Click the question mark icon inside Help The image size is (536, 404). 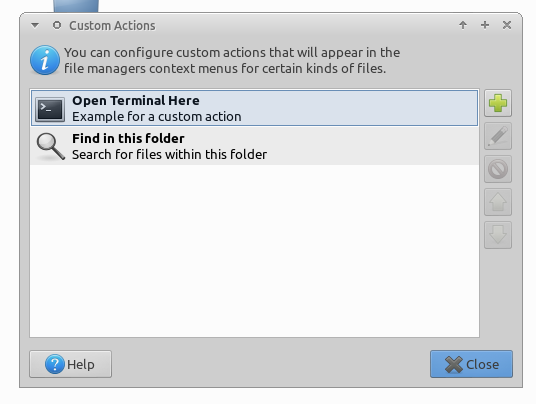[55, 364]
